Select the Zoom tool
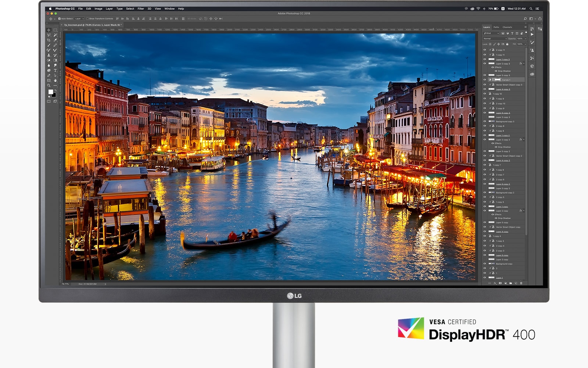The height and width of the screenshot is (368, 588). [49, 85]
